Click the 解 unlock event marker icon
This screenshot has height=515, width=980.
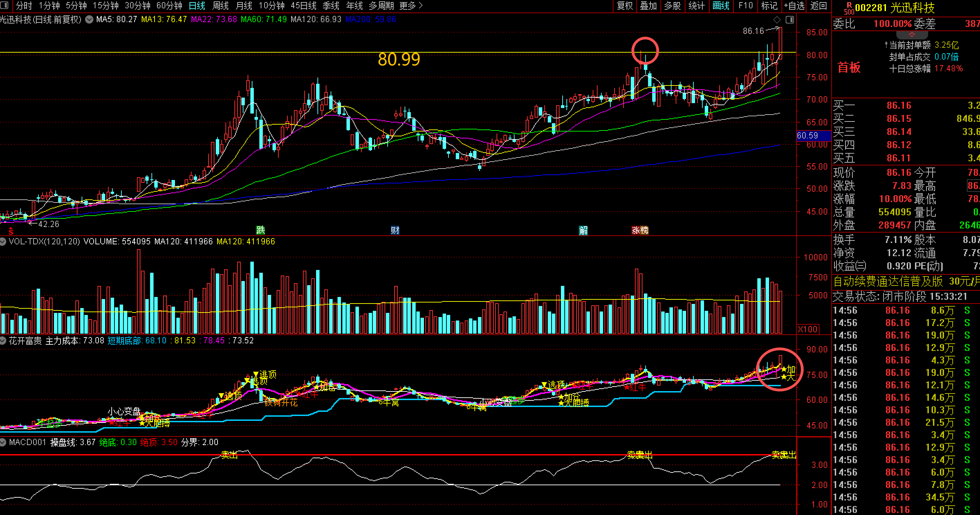[583, 230]
